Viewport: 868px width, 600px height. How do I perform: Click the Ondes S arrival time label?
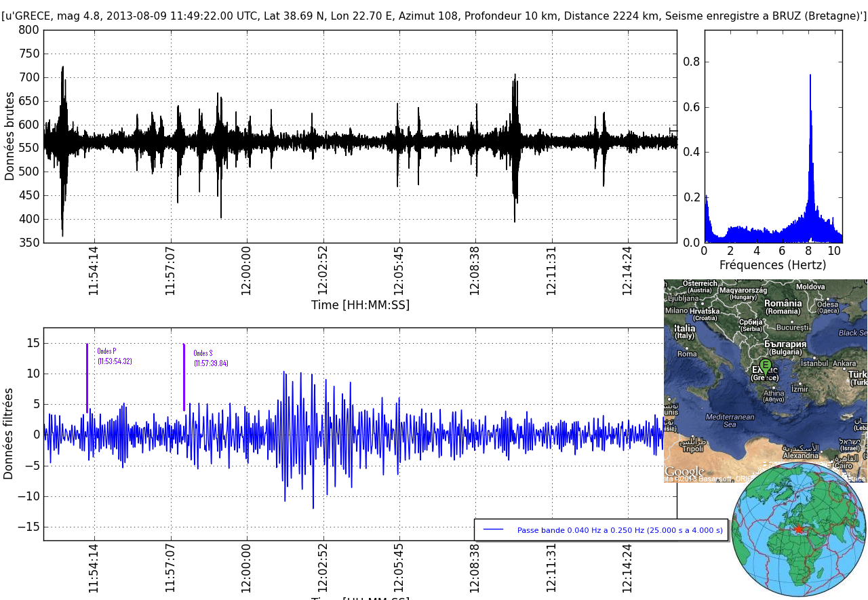[211, 363]
